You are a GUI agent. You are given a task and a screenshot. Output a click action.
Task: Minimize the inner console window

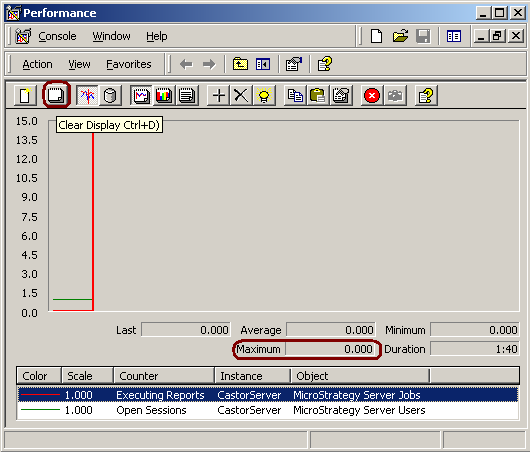coord(481,35)
